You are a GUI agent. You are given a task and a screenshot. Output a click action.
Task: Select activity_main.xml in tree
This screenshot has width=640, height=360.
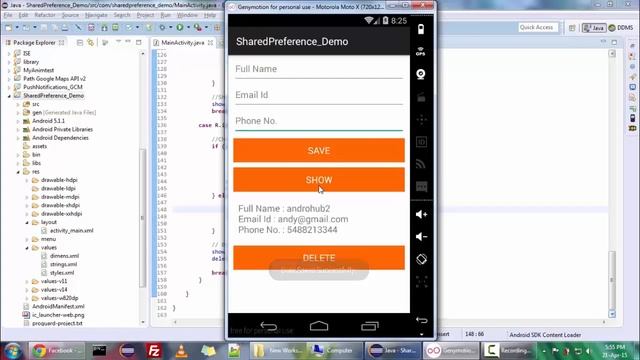pos(71,231)
